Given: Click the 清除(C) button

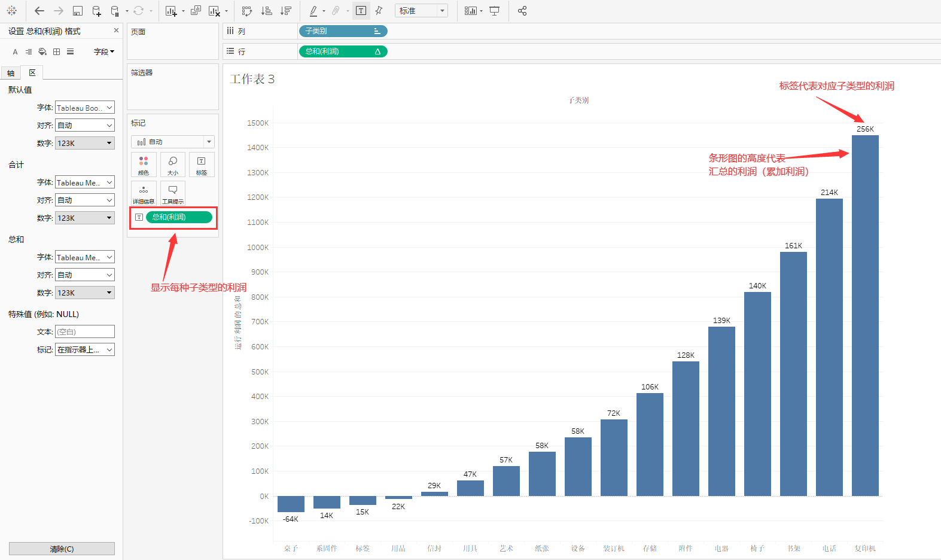Looking at the screenshot, I should [x=62, y=549].
